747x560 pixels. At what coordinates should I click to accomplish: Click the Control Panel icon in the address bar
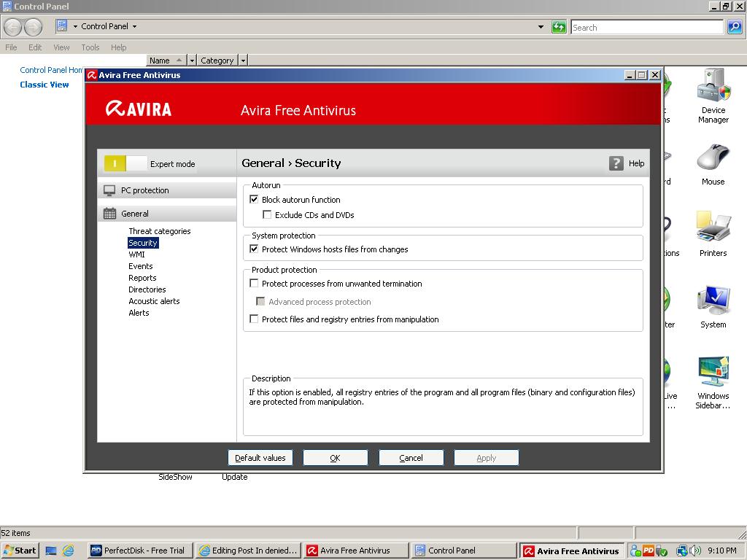[62, 26]
